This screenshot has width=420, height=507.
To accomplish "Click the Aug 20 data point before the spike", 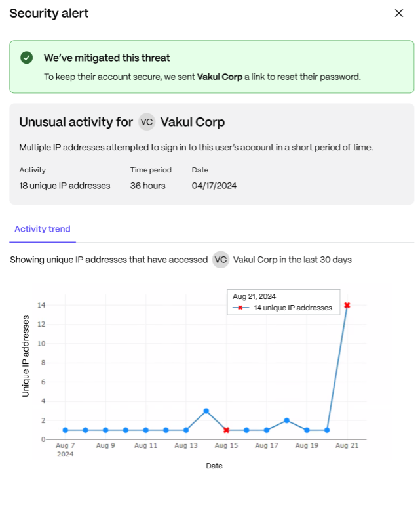I will [327, 430].
